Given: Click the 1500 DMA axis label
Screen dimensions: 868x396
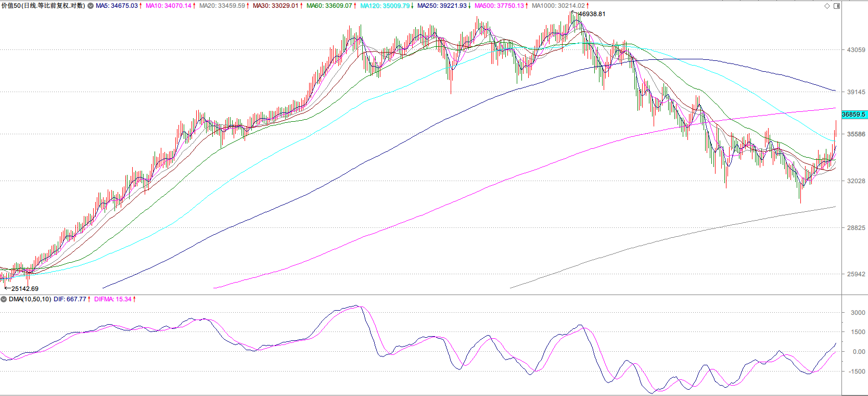Looking at the screenshot, I should click(858, 332).
